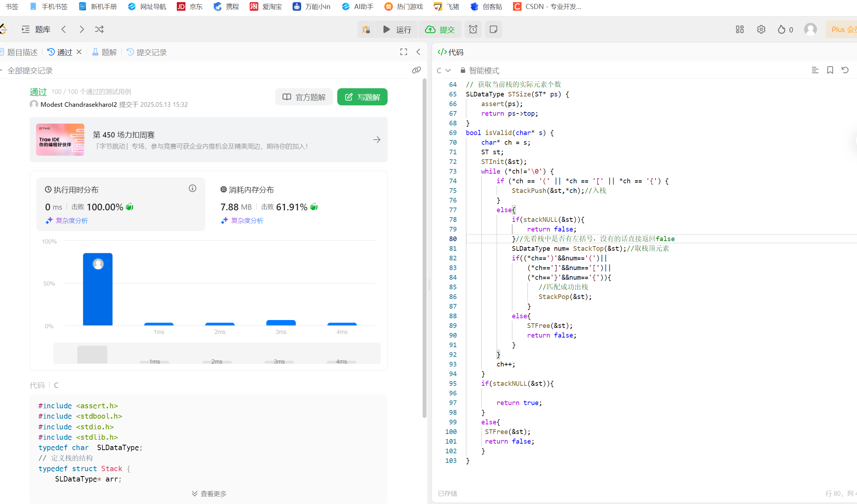Open the timer alarm clock icon
Screen dimensions: 857x504
[x=473, y=29]
